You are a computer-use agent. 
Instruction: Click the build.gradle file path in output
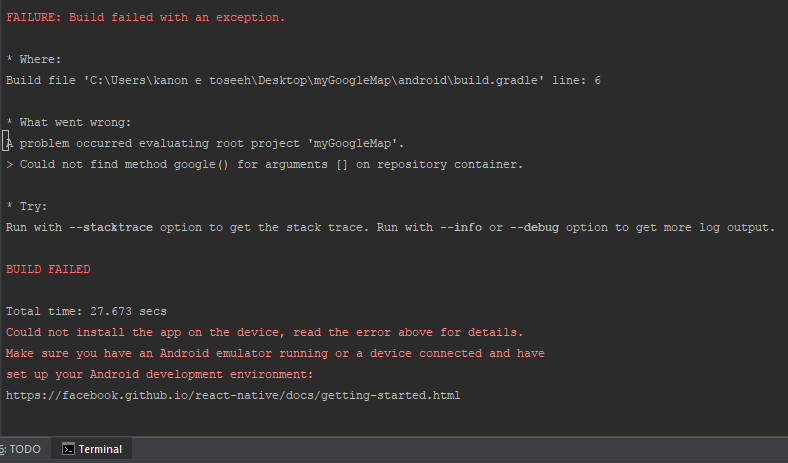pos(314,80)
